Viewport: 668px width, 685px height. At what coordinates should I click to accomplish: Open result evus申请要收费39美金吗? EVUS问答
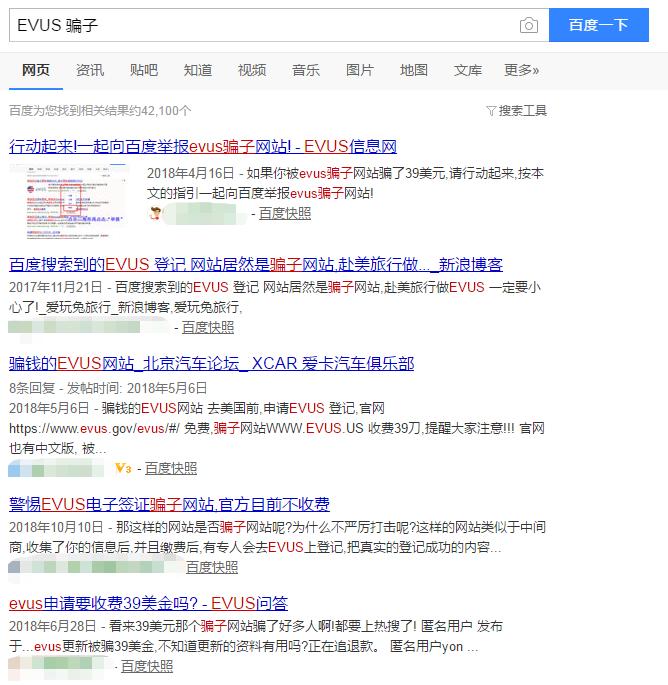point(148,603)
